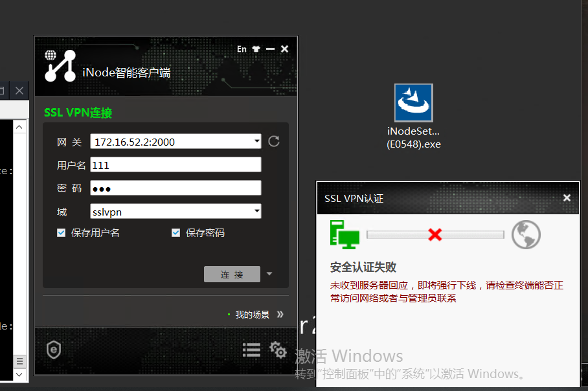
Task: Click the iNode智能客户端 title text
Action: [126, 73]
